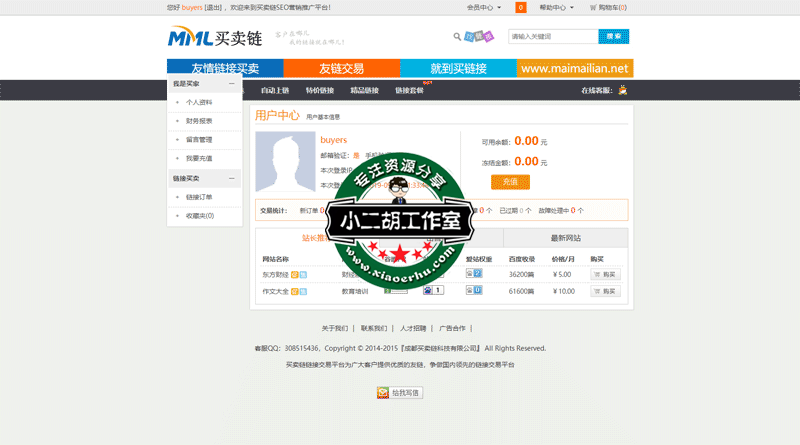Click the MML 买卖链 logo

[x=214, y=39]
